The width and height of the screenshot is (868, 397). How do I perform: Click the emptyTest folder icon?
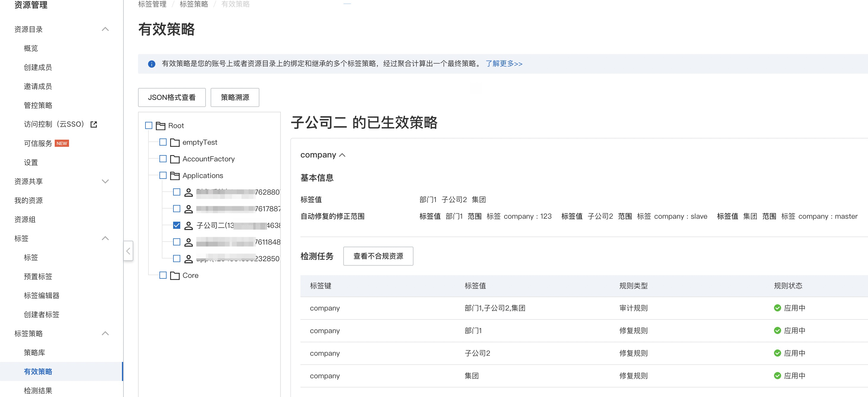tap(175, 142)
